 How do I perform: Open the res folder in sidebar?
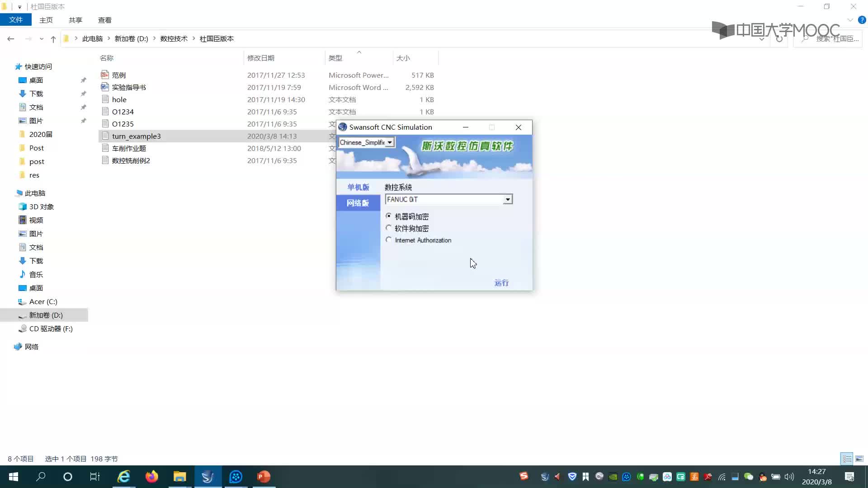(34, 175)
